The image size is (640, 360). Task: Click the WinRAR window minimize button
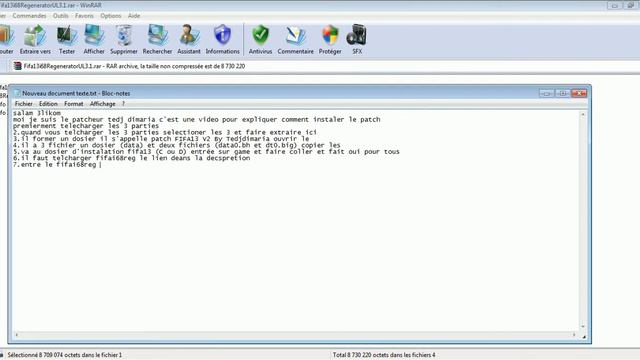[x=614, y=5]
